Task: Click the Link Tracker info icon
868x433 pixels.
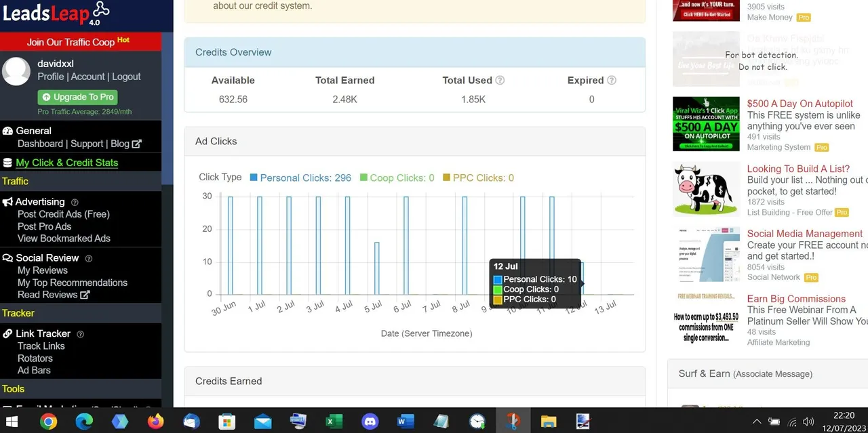Action: coord(81,334)
